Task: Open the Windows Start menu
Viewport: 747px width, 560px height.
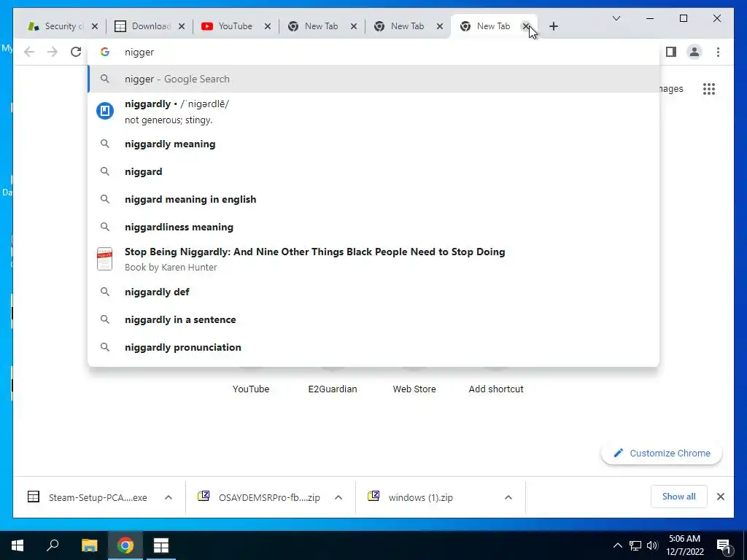Action: pyautogui.click(x=18, y=545)
